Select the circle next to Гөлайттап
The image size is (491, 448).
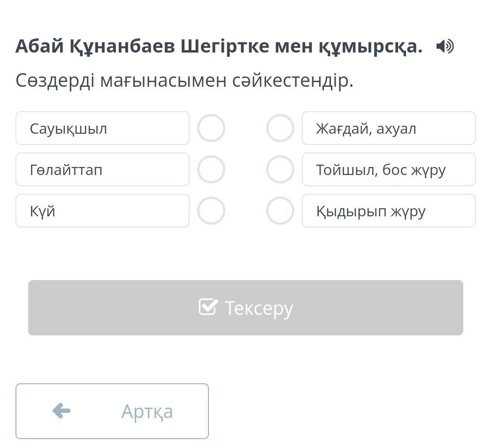tap(211, 169)
